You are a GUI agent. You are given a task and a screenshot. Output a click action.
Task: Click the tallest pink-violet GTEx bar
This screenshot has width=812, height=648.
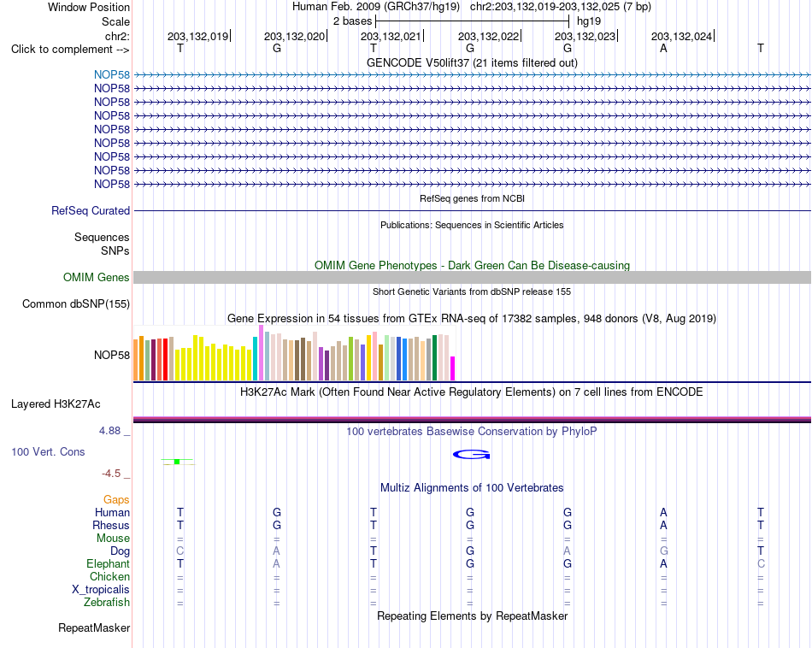coord(261,353)
